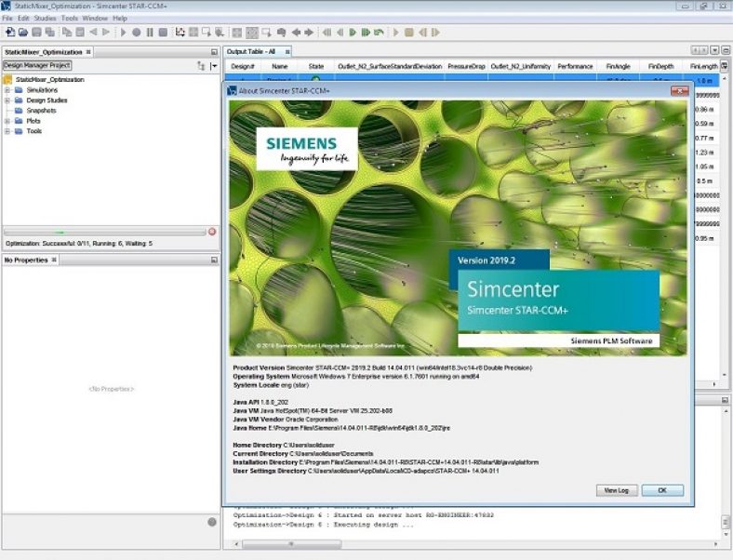Click the gray circle icon below properties panel
The height and width of the screenshot is (560, 733).
click(x=212, y=522)
